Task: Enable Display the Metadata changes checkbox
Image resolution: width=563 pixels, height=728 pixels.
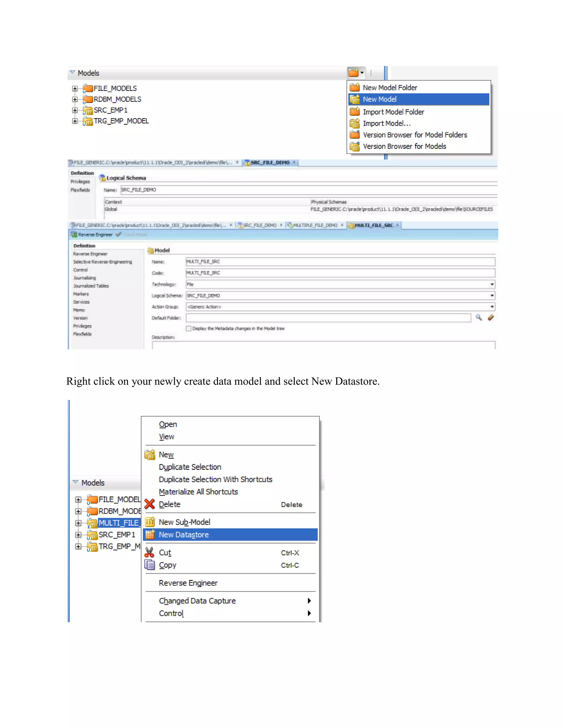Action: (189, 329)
